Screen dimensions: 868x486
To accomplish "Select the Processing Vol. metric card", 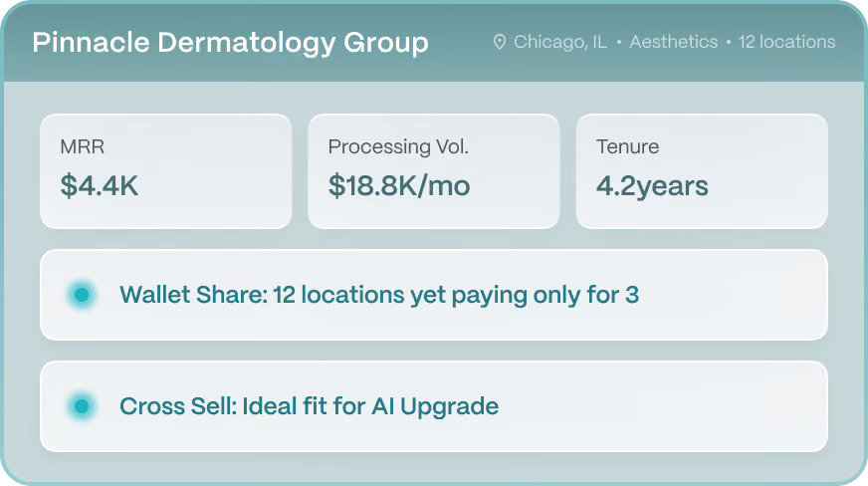I will click(x=434, y=171).
